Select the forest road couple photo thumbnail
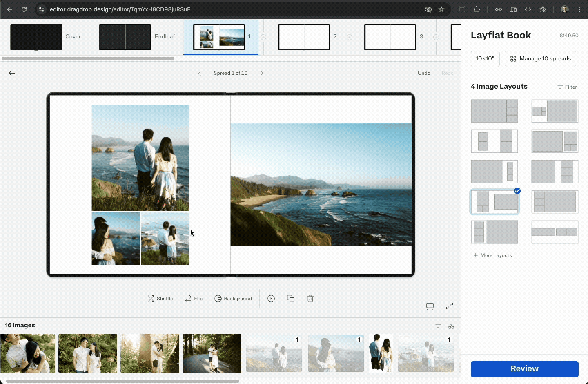588x384 pixels. pos(212,353)
